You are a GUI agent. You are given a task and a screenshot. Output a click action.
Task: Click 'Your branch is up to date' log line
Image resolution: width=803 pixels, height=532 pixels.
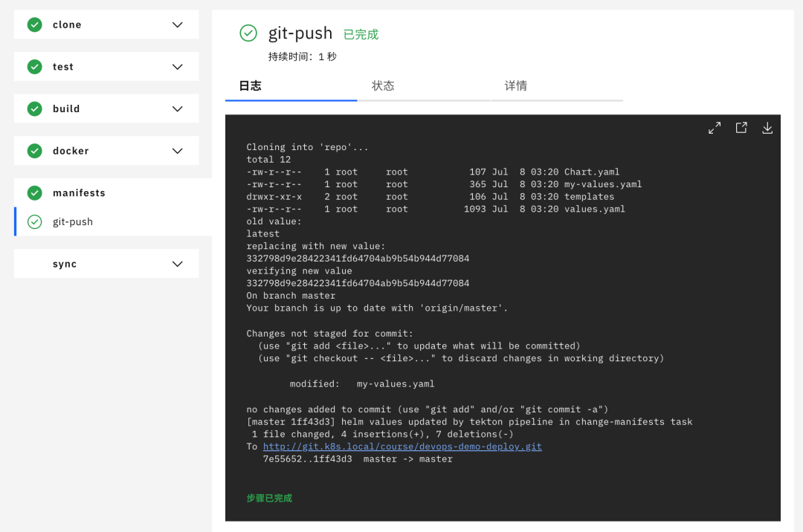pyautogui.click(x=377, y=308)
